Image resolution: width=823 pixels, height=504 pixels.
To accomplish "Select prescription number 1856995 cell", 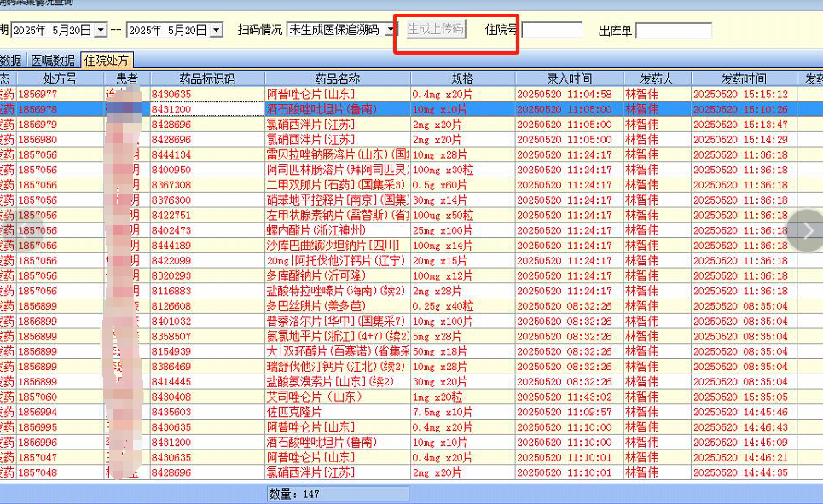I will coord(60,427).
